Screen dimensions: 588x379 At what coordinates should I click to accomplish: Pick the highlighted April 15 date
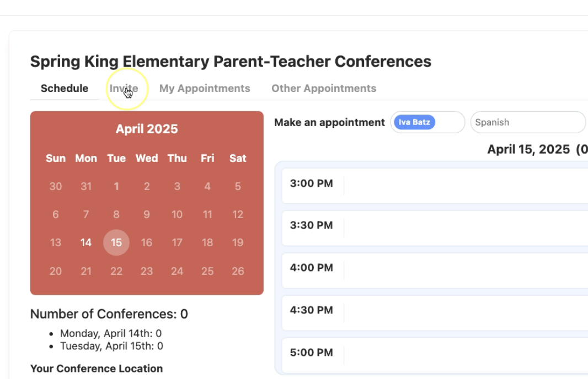point(116,242)
